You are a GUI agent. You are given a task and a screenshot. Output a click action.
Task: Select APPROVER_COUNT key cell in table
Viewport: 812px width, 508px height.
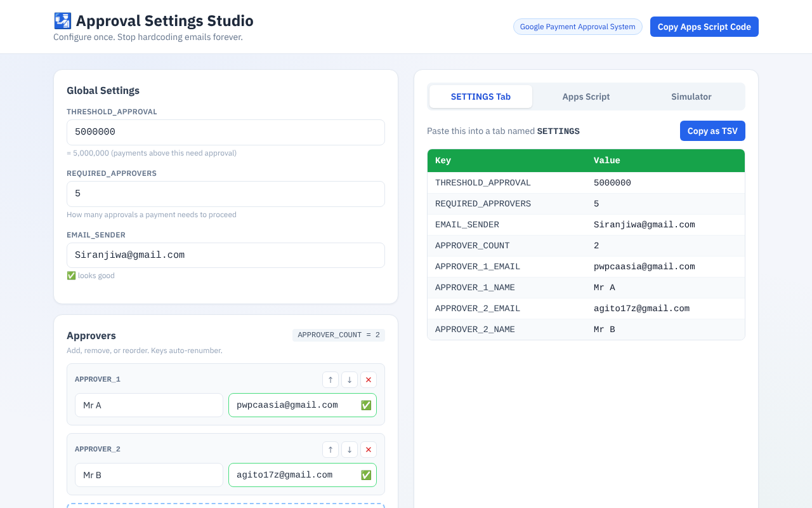click(x=507, y=246)
